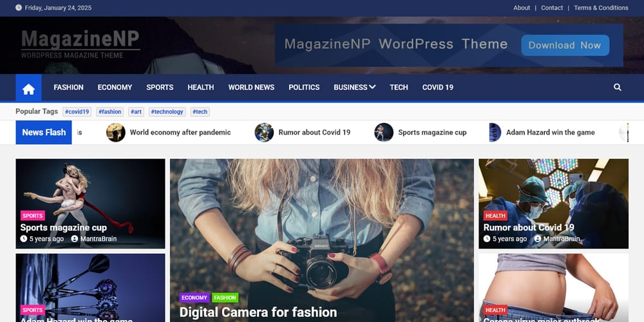Image resolution: width=644 pixels, height=322 pixels.
Task: Click the Download Now button
Action: pos(565,45)
